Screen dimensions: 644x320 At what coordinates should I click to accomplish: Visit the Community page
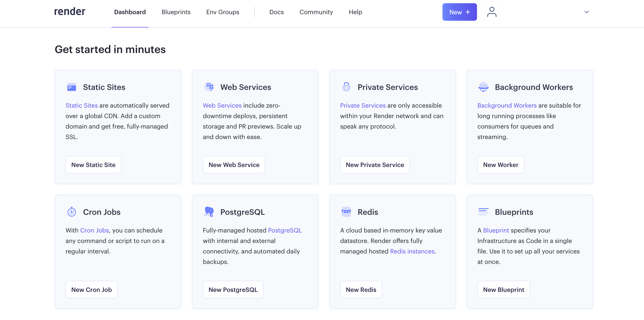click(x=316, y=12)
